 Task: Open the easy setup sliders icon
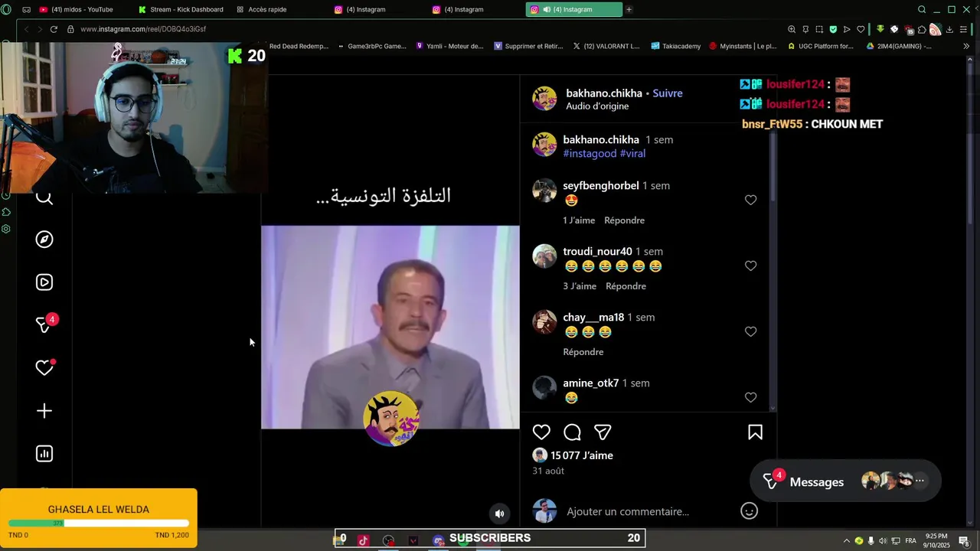(x=963, y=29)
